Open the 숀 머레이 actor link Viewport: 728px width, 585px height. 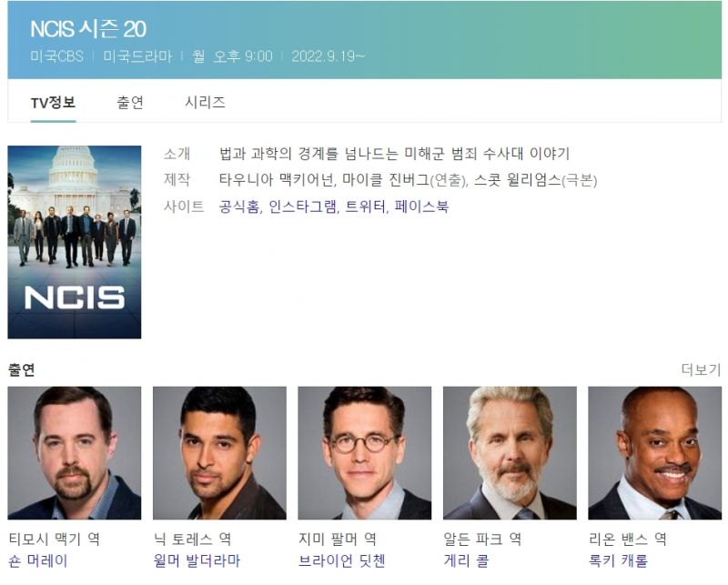[x=38, y=560]
